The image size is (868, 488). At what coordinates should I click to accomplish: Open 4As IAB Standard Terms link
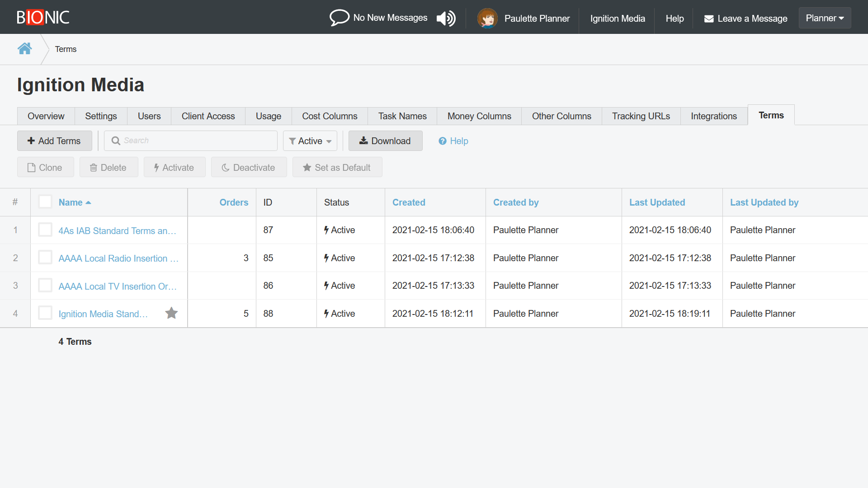coord(118,230)
